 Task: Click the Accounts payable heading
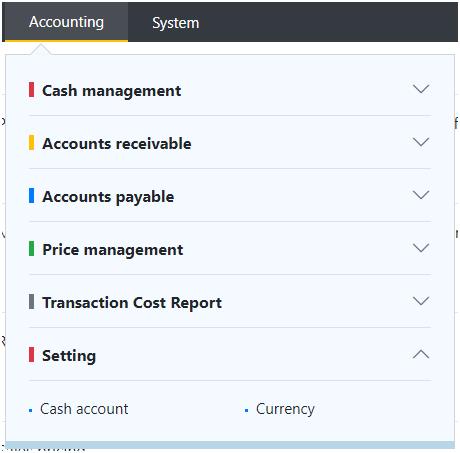108,197
